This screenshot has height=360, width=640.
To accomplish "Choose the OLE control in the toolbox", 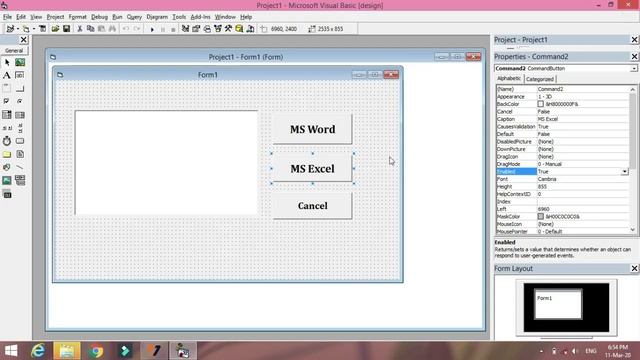I will pos(7,194).
